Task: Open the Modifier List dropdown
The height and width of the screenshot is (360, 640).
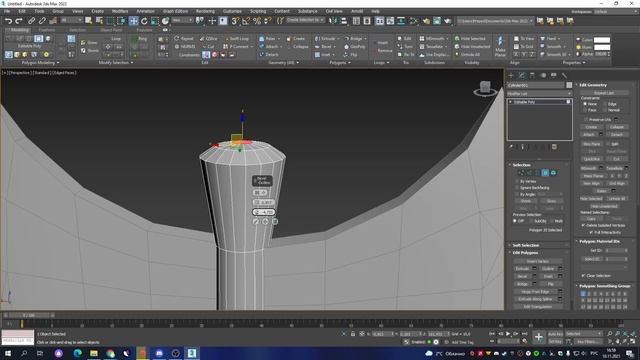Action: (539, 94)
